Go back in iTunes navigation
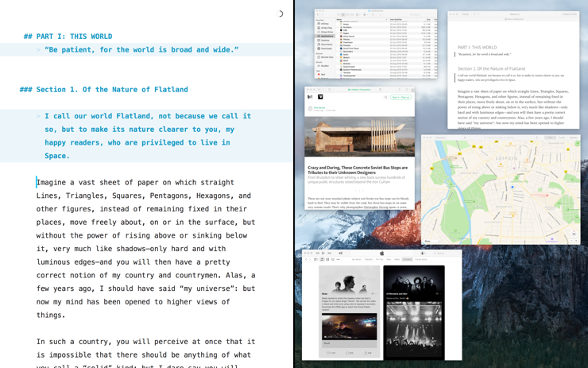Screen dimensions: 588x368 pyautogui.click(x=306, y=259)
